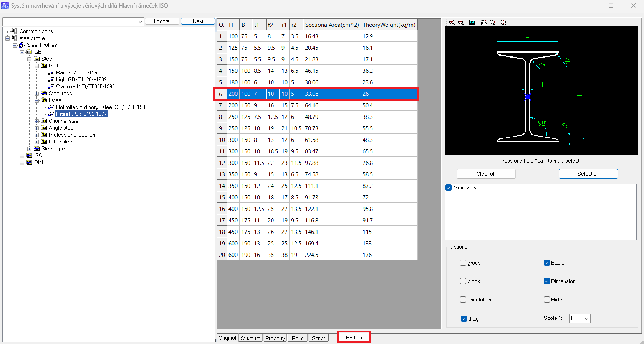Expand the Steel pipe tree node
This screenshot has height=344, width=644.
tap(30, 149)
